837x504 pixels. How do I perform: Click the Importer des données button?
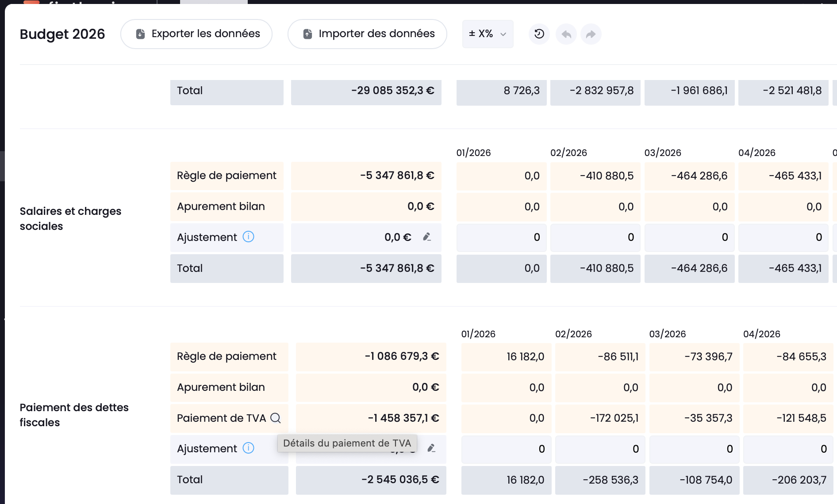(367, 34)
